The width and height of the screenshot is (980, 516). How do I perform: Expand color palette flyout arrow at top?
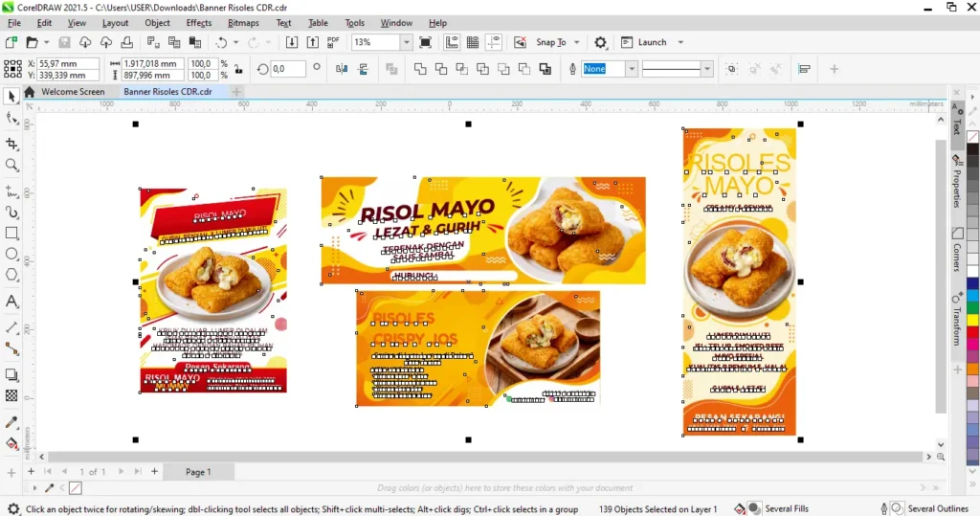click(x=972, y=97)
